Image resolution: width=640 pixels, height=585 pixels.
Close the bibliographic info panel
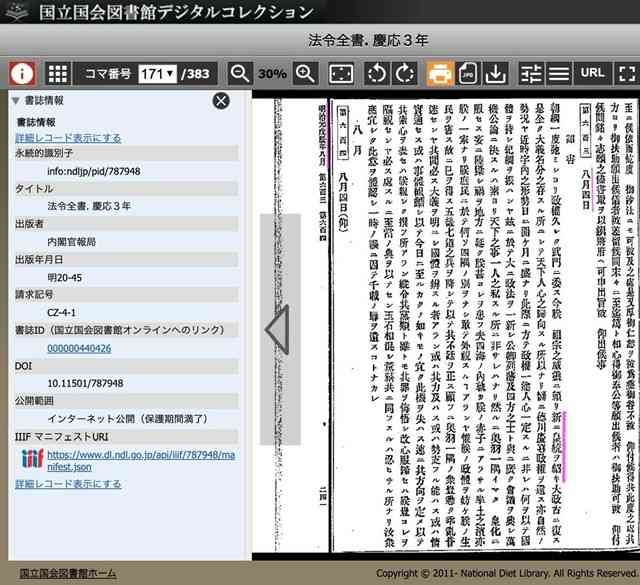(x=221, y=101)
